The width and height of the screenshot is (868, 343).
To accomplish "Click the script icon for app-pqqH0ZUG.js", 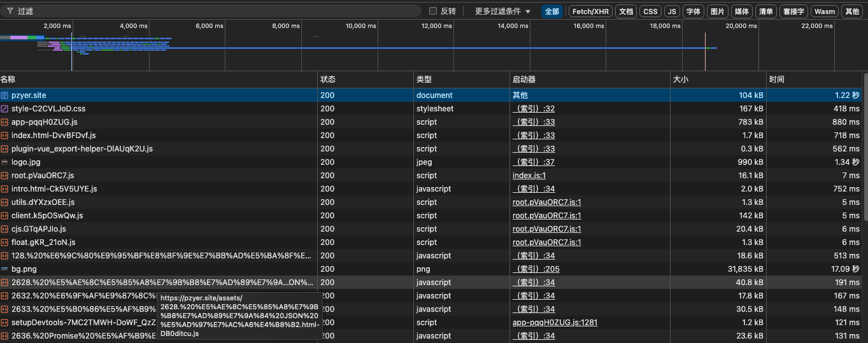I will (4, 122).
